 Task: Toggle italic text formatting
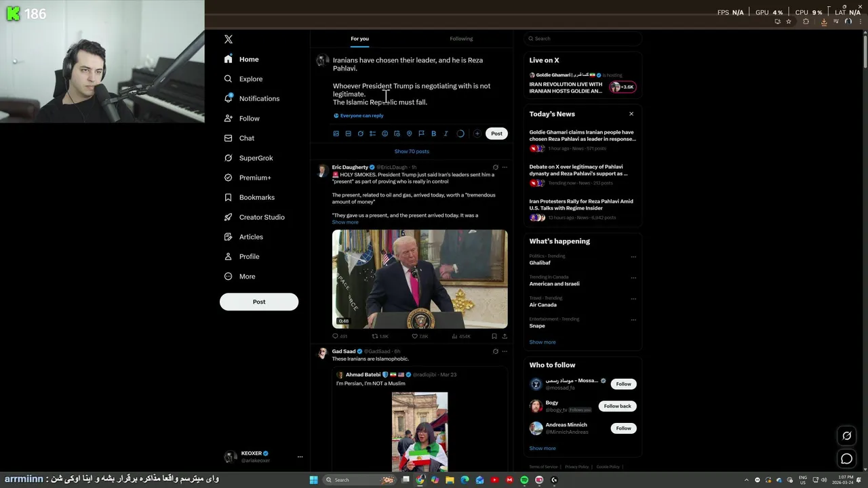pos(446,134)
